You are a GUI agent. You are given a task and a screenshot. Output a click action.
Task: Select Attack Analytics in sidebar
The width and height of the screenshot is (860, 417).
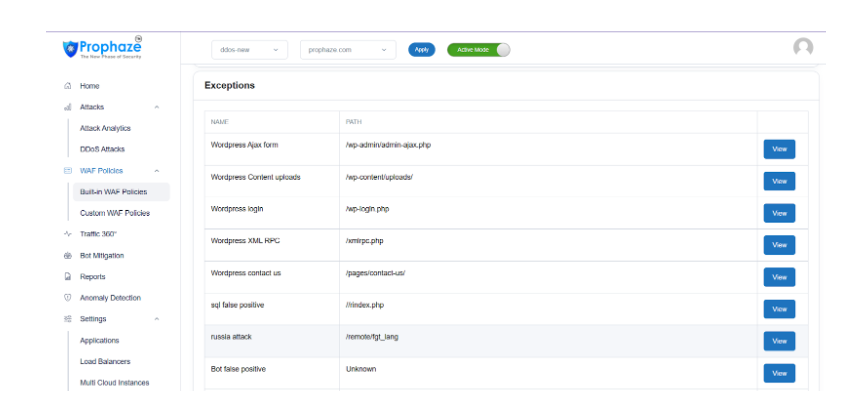click(105, 128)
